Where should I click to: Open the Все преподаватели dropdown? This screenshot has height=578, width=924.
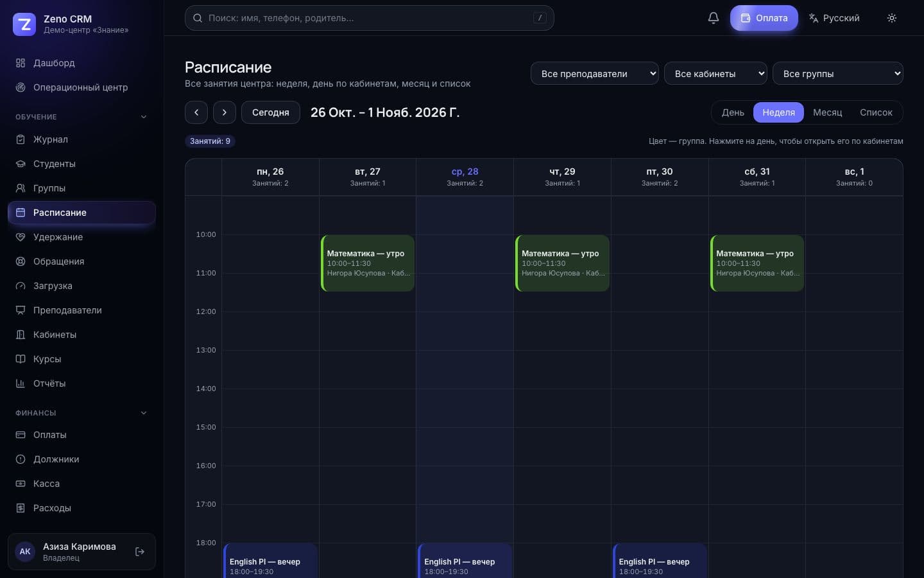(x=595, y=73)
